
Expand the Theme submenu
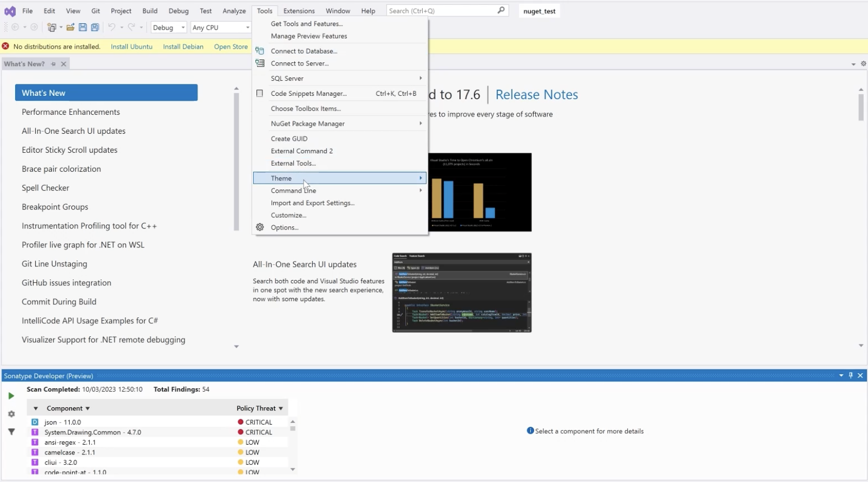340,178
